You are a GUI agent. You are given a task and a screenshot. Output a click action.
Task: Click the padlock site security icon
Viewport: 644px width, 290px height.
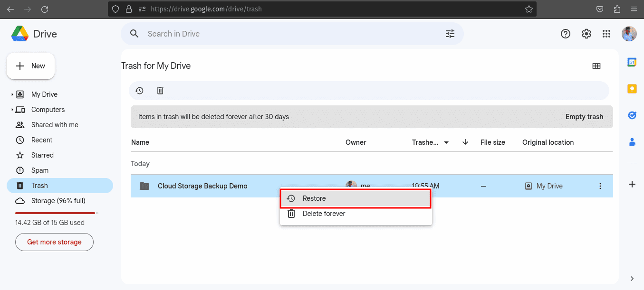[x=128, y=9]
